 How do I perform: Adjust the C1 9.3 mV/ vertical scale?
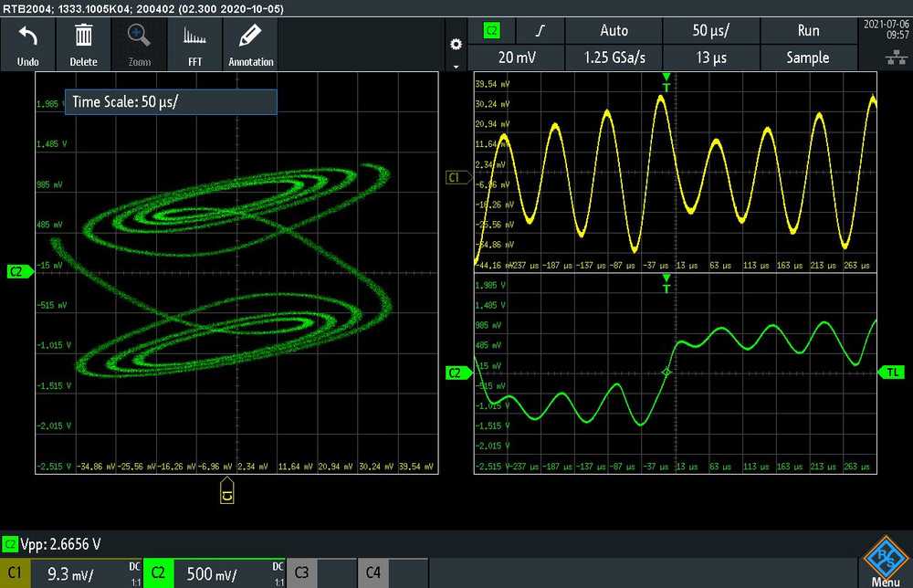coord(70,574)
